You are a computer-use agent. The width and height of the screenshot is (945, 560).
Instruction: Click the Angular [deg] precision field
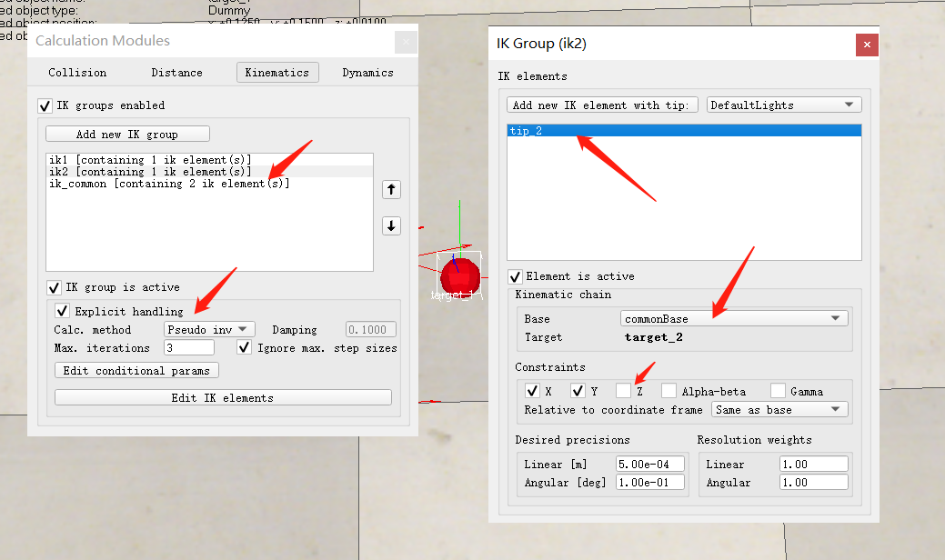coord(650,482)
